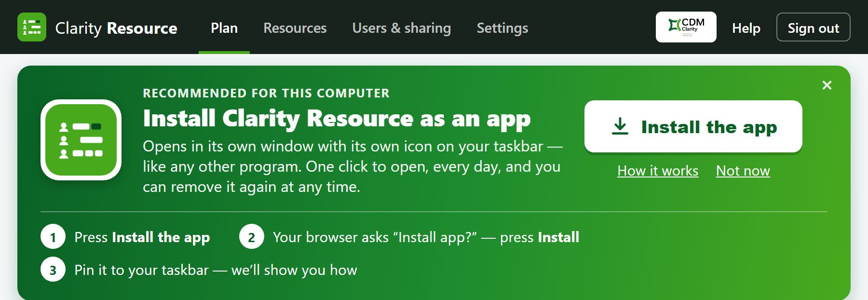The width and height of the screenshot is (868, 300).
Task: Click the "Recommended for this computer" label
Action: pos(266,93)
